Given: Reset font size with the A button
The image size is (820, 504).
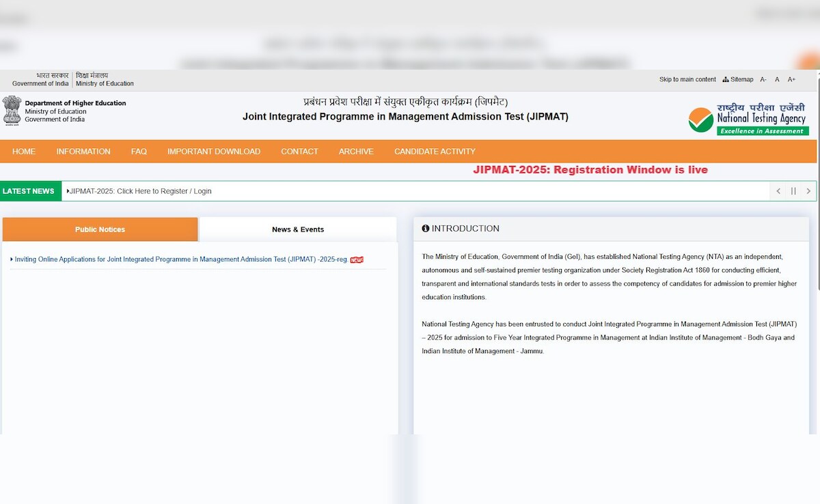Looking at the screenshot, I should click(x=777, y=80).
